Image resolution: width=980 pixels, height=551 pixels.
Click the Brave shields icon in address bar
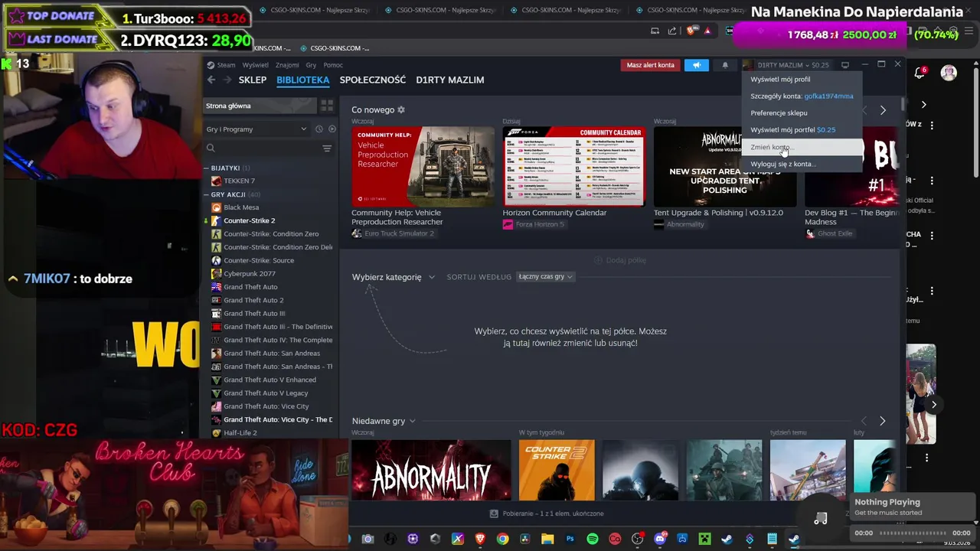691,31
